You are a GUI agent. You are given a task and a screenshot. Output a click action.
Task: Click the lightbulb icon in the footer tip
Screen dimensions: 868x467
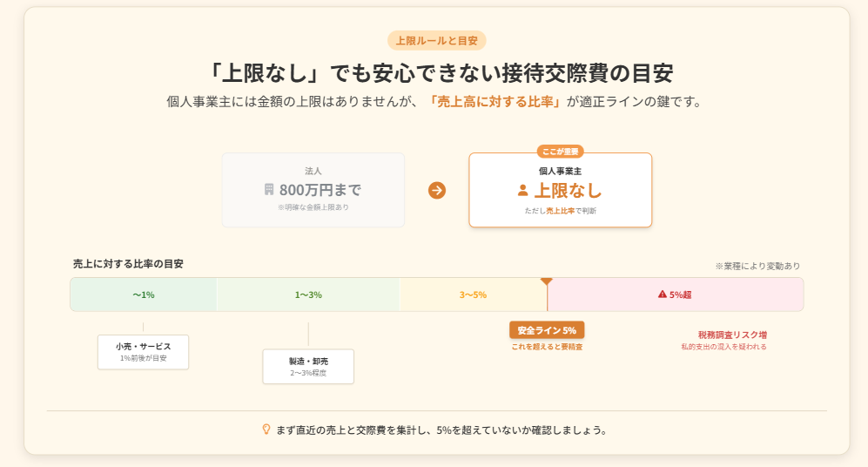[266, 430]
